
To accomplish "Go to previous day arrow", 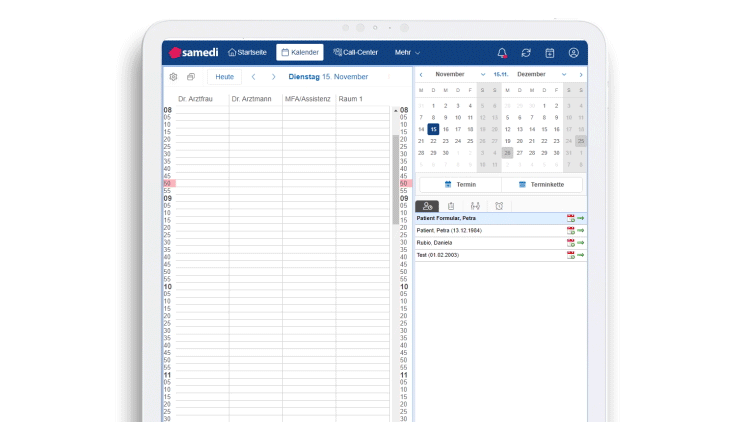I will (254, 77).
